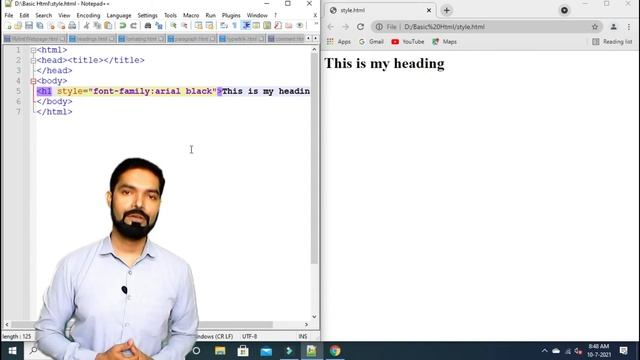Image resolution: width=640 pixels, height=360 pixels.
Task: Click the Cut scissors icon
Action: coord(86,26)
